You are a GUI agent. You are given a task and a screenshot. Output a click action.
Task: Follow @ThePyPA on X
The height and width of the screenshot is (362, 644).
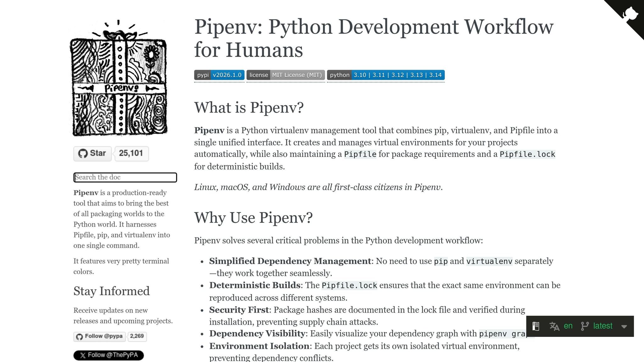coord(108,355)
